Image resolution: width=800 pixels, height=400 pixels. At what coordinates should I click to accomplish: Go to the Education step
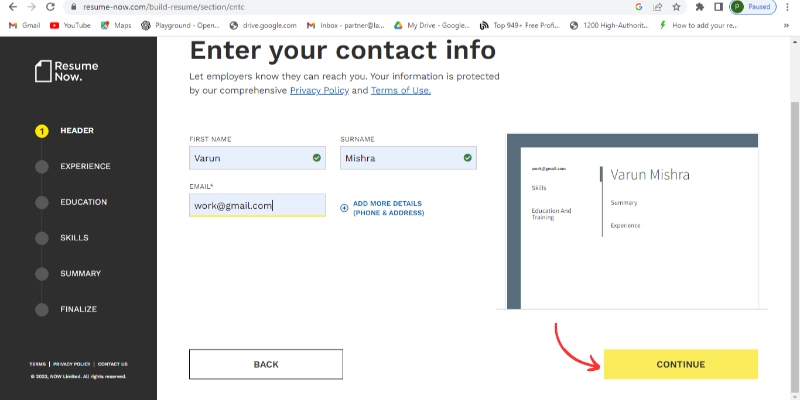click(x=83, y=202)
